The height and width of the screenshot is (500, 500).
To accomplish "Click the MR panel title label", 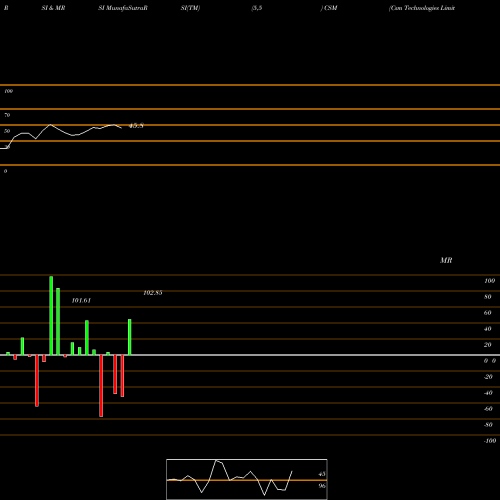I will pyautogui.click(x=446, y=260).
